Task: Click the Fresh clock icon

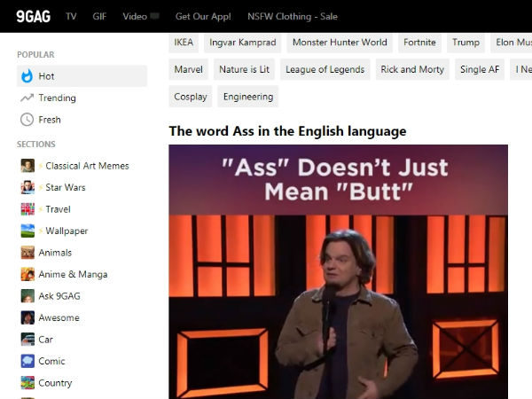Action: (27, 120)
